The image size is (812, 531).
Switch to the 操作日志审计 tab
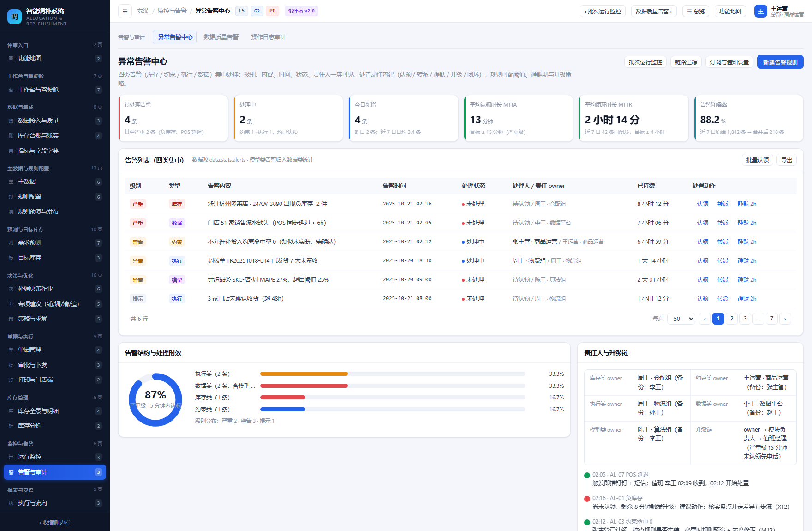click(269, 37)
